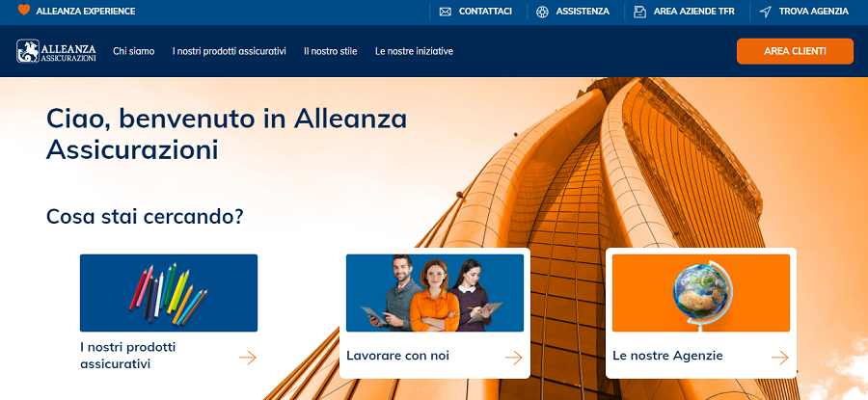Select Il nostro stile menu item
The width and height of the screenshot is (868, 400).
(x=331, y=51)
